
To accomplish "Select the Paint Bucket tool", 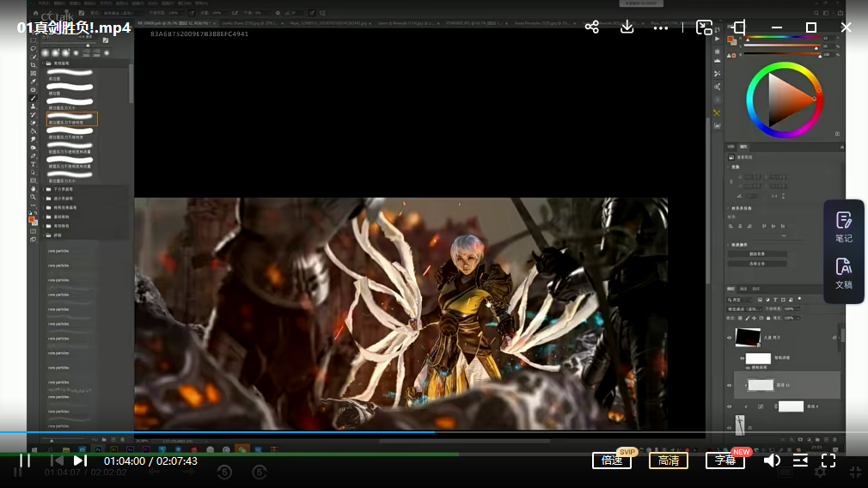I will [34, 131].
